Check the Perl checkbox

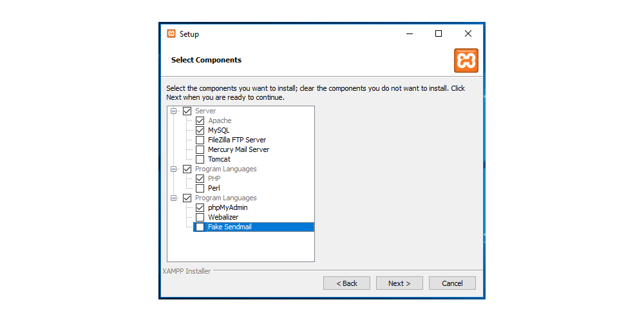200,189
